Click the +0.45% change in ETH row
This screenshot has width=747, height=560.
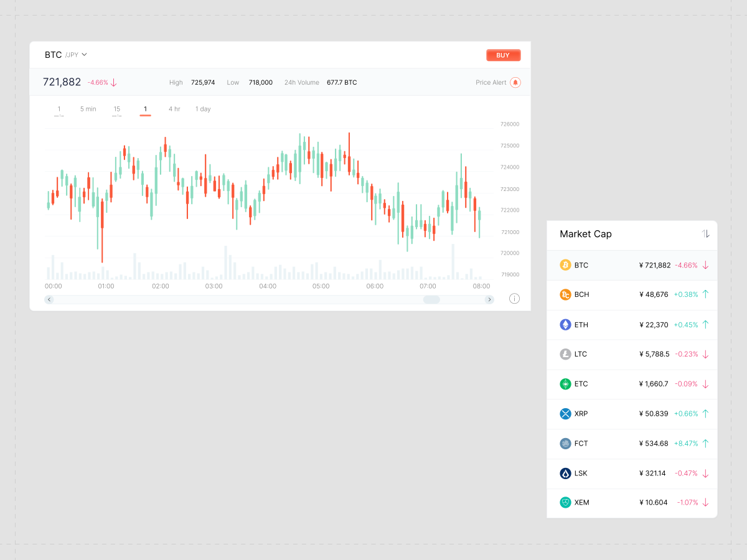[686, 325]
